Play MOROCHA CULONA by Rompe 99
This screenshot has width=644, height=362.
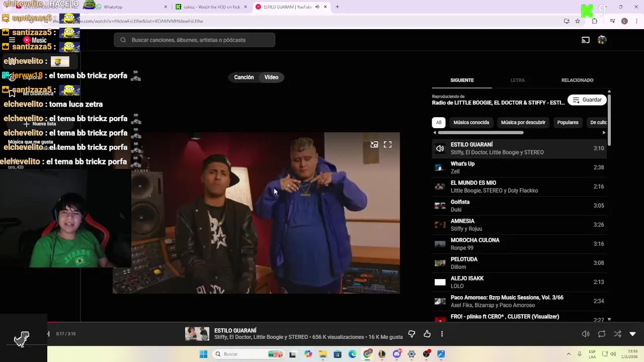(519, 244)
